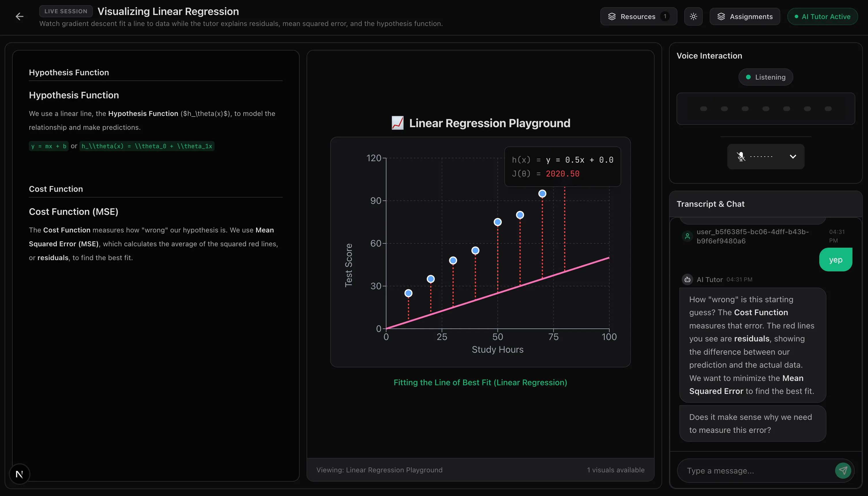Screen dimensions: 868x496
Task: Click the Test Score axis label
Action: coord(348,265)
